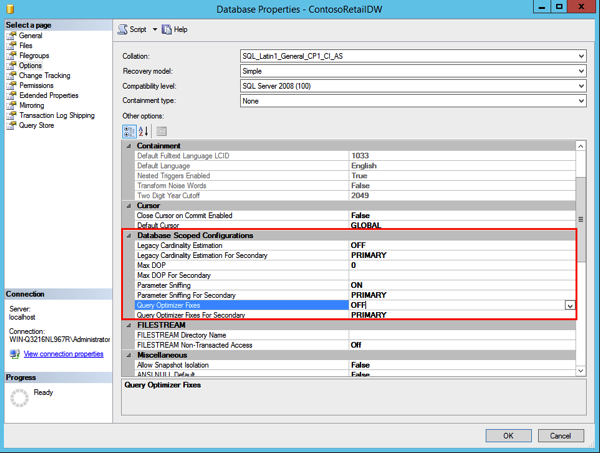
Task: Select Close Cursor on Commit Enabled row
Action: tap(355, 215)
